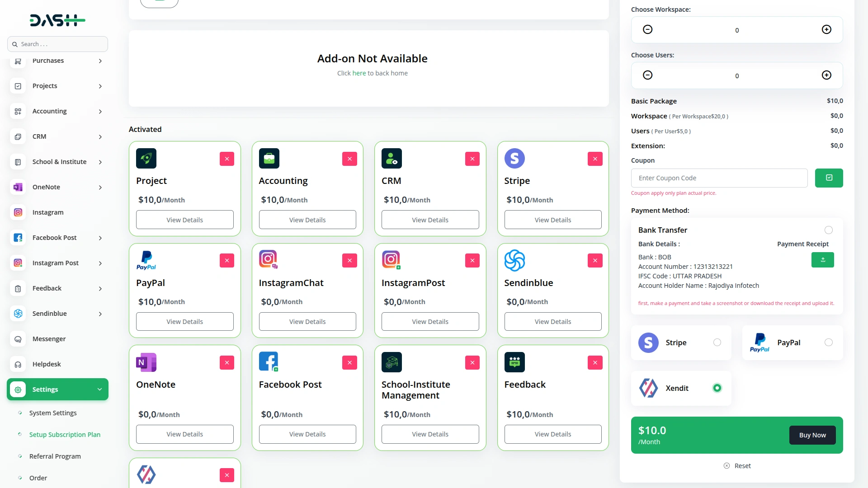Expand the Accounting sidebar menu

coord(100,111)
